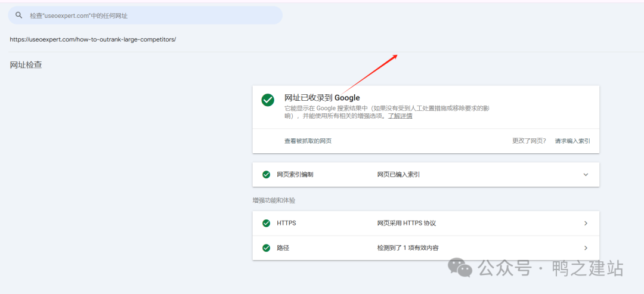Open the HTTPS row arrow
The height and width of the screenshot is (294, 644).
[586, 224]
